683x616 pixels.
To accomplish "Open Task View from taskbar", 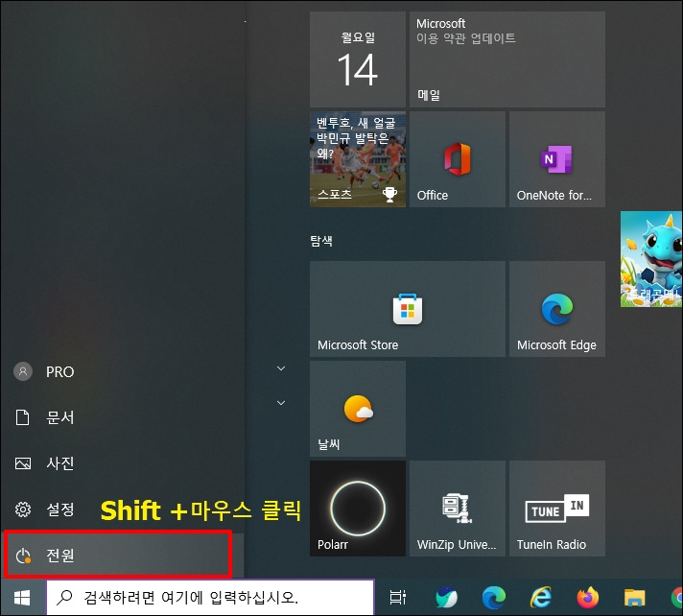I will pyautogui.click(x=397, y=597).
